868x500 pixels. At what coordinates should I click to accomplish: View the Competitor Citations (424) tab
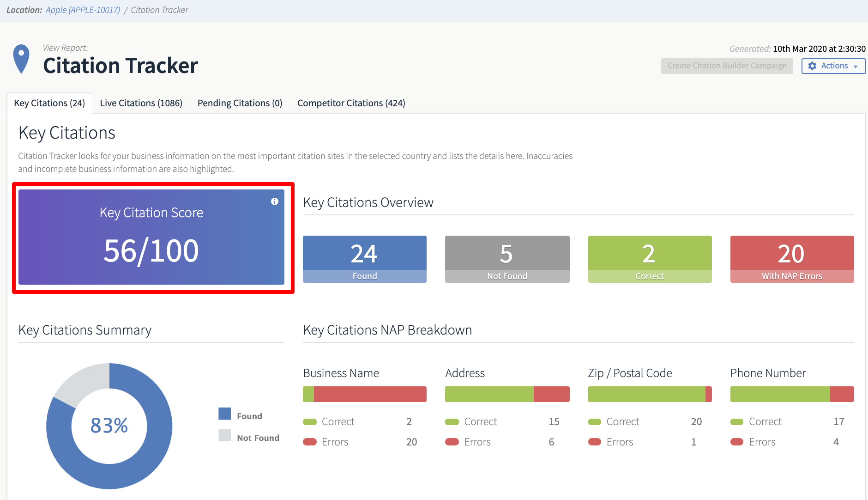[351, 103]
